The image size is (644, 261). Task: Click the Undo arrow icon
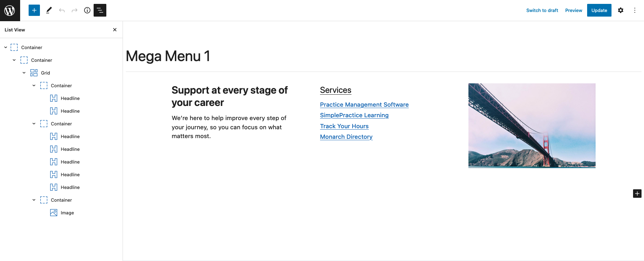pos(62,10)
